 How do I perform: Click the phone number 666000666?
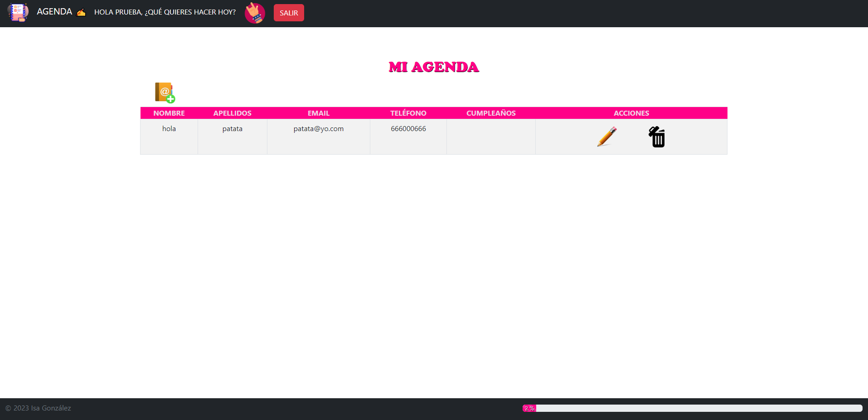(408, 128)
